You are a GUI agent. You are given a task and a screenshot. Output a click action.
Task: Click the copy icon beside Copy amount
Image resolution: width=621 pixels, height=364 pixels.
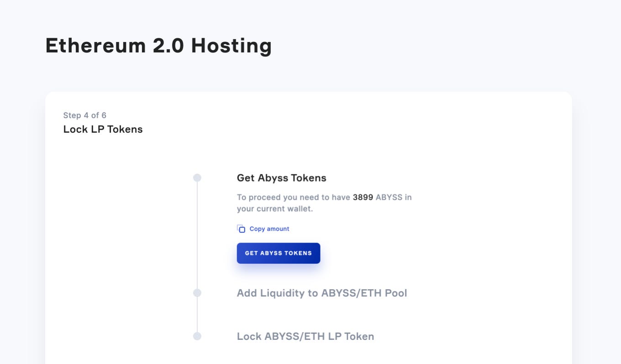240,228
